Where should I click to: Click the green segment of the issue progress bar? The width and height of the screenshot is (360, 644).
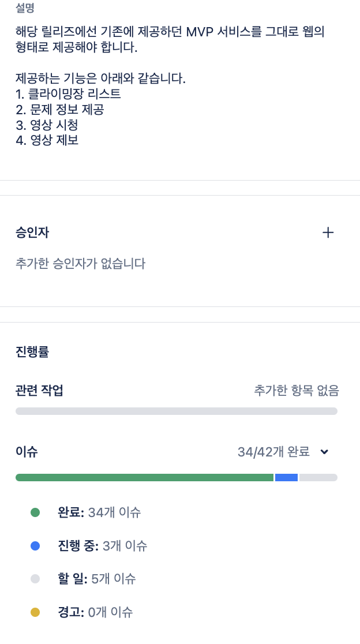(144, 477)
